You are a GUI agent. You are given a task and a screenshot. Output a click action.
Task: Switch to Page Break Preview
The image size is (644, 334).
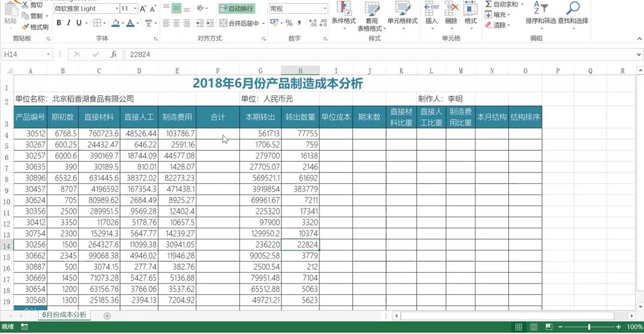click(549, 327)
